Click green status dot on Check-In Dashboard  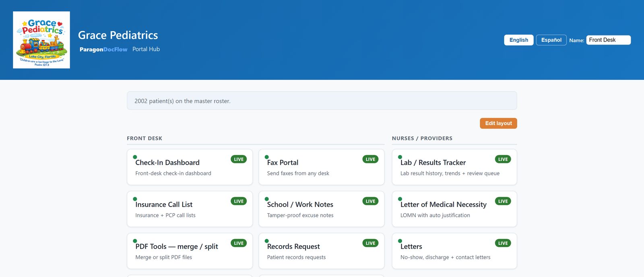pos(135,157)
